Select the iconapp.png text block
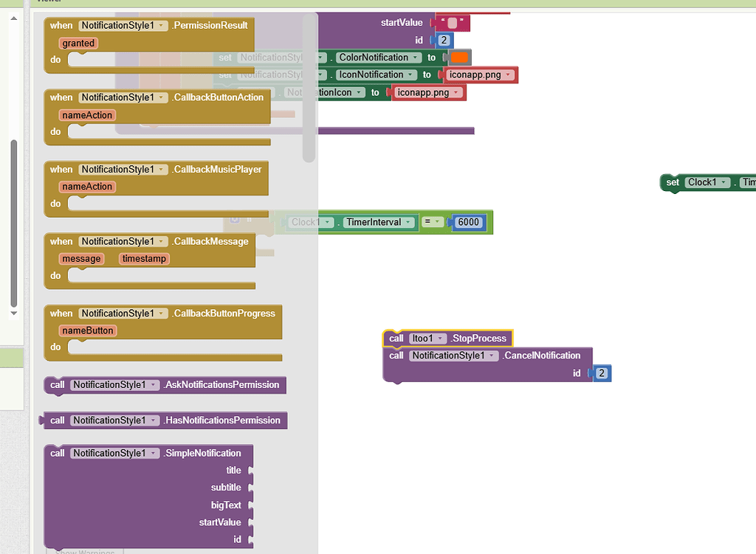 [x=474, y=75]
